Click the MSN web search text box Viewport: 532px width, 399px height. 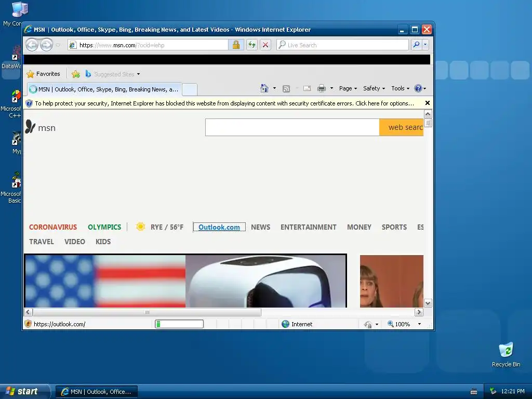[x=292, y=127]
